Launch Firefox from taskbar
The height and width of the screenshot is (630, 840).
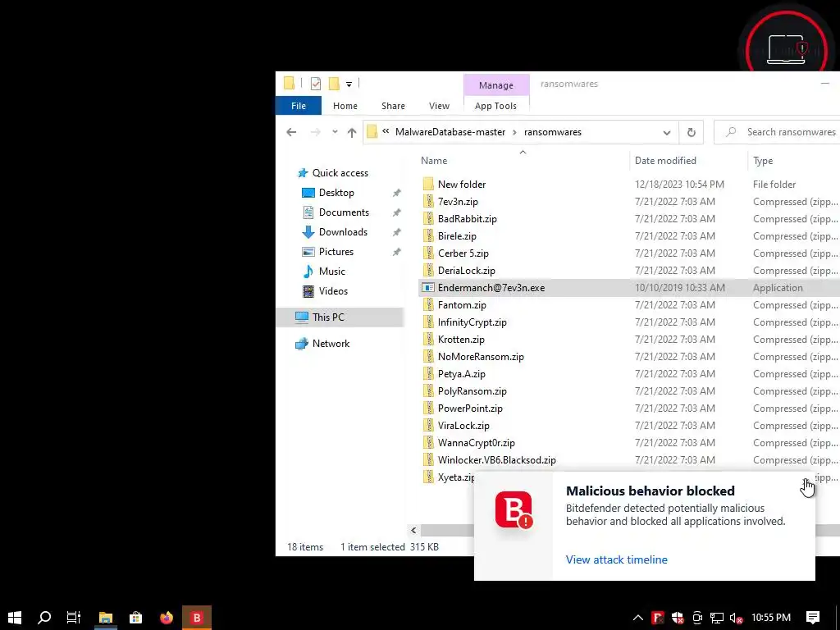click(167, 618)
